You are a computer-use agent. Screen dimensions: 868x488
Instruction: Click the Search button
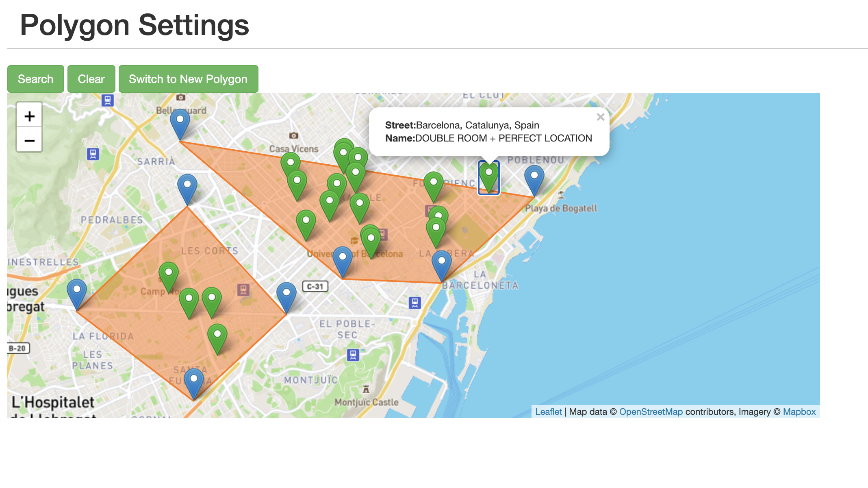pyautogui.click(x=36, y=79)
